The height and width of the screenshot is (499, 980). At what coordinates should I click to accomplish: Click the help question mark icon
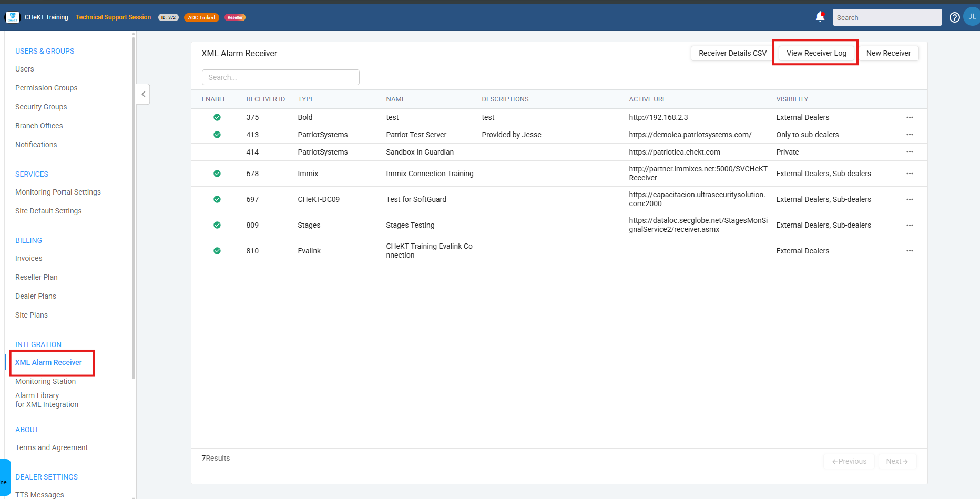pyautogui.click(x=955, y=17)
